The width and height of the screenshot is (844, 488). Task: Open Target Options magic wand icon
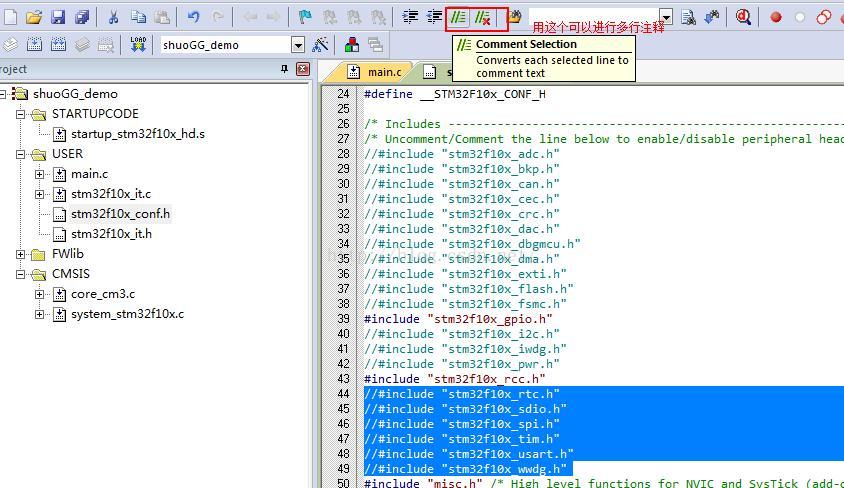[321, 45]
